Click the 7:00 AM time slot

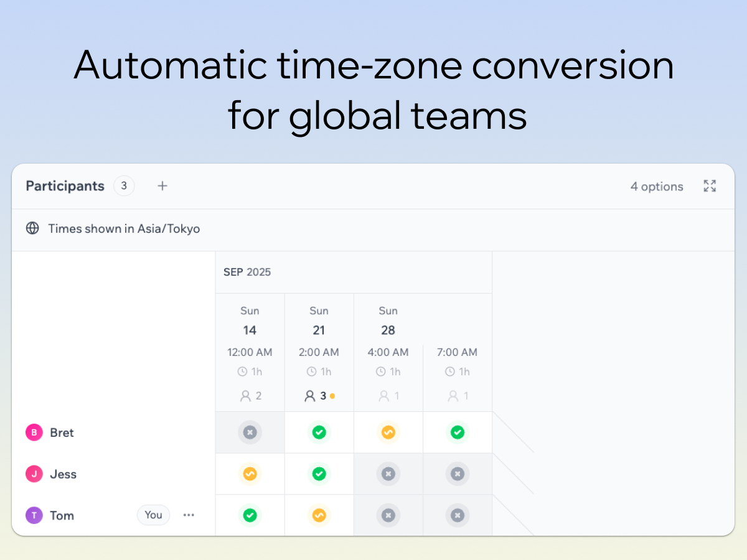pyautogui.click(x=457, y=352)
